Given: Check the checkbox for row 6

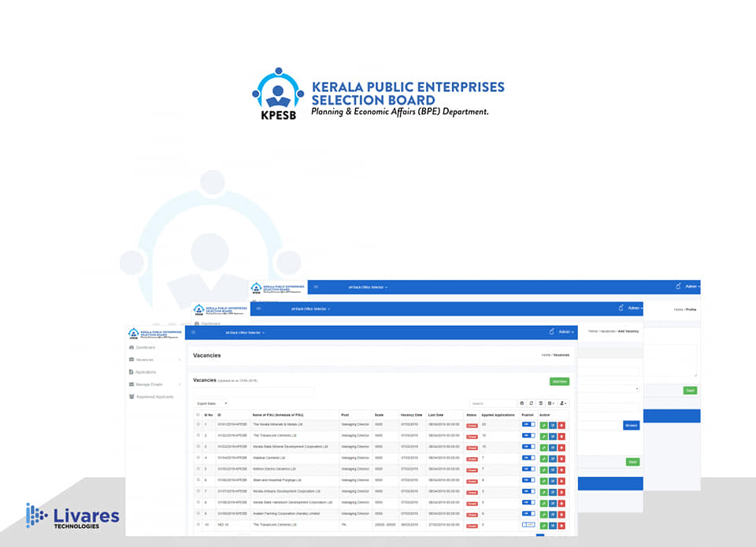Looking at the screenshot, I should click(198, 479).
